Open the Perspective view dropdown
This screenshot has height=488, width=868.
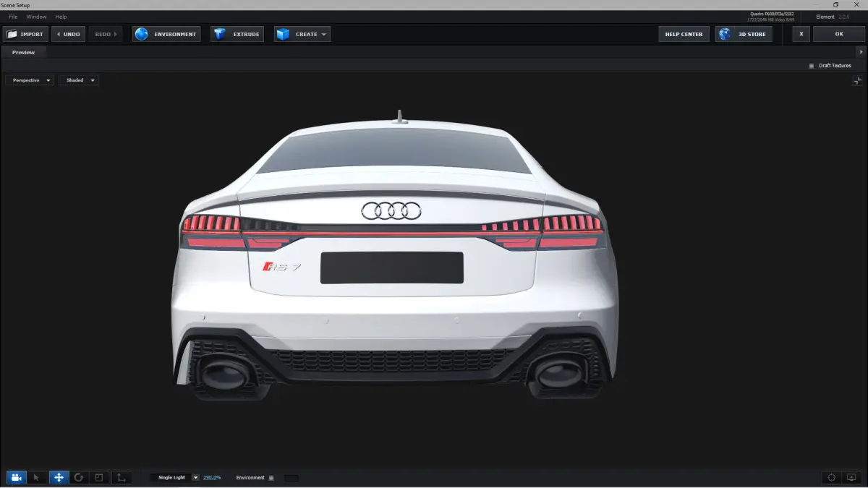pyautogui.click(x=30, y=80)
